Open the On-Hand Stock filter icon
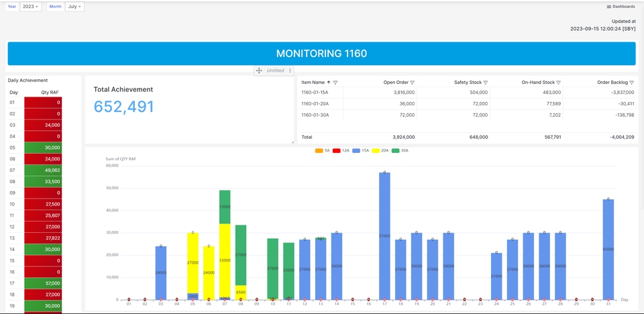The height and width of the screenshot is (314, 644). point(559,83)
